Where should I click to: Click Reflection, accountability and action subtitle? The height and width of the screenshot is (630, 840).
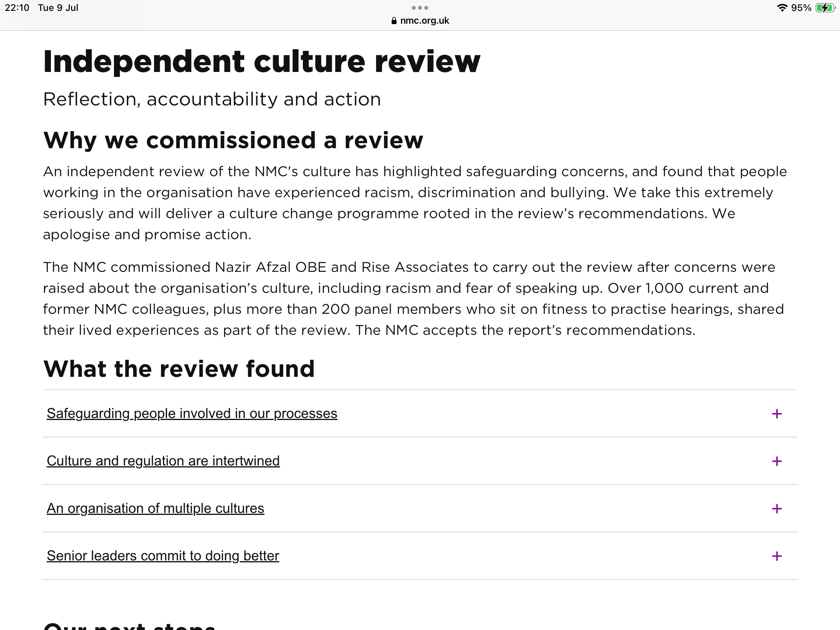[x=212, y=99]
